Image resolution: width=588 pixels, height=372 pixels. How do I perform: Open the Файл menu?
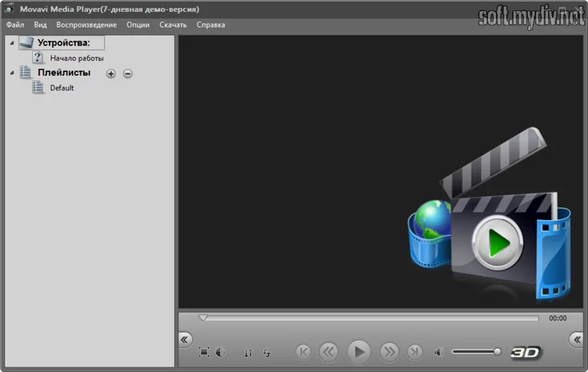click(x=15, y=25)
